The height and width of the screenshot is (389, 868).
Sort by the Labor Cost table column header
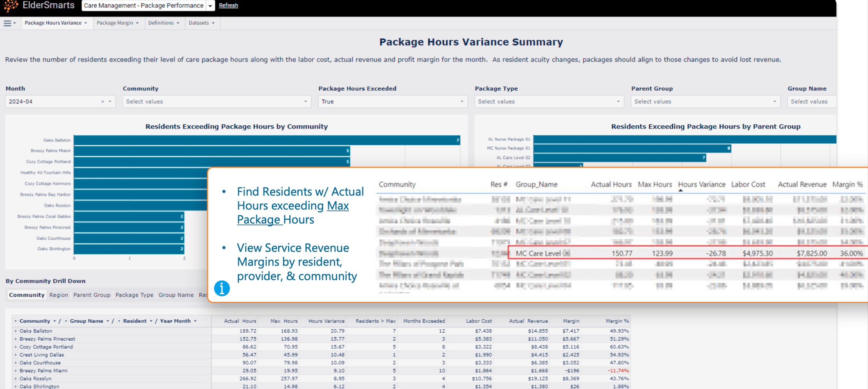coord(479,321)
